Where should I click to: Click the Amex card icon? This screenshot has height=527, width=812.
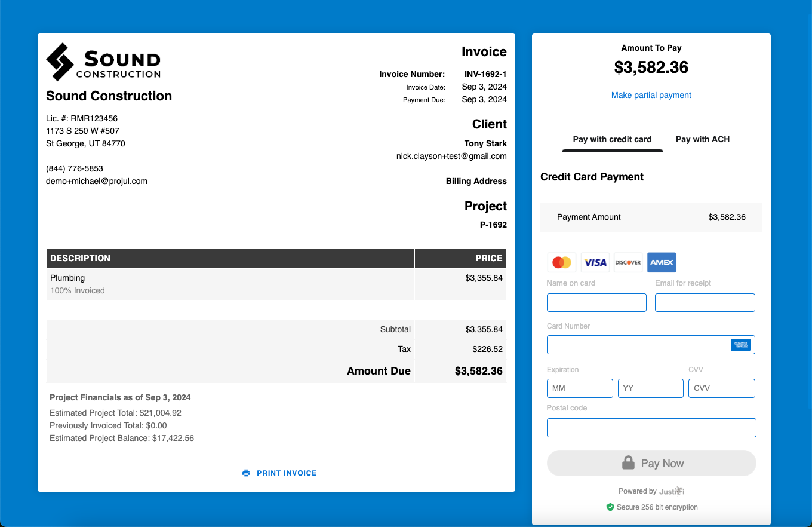(662, 262)
